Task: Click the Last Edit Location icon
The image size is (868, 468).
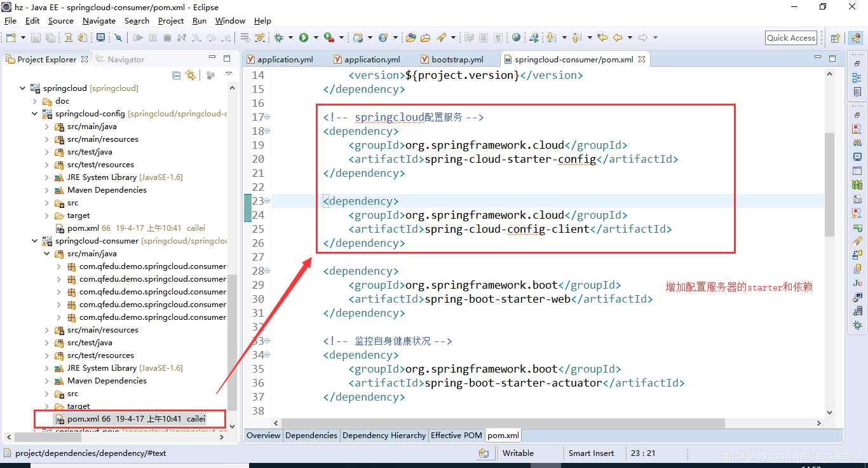Action: tap(602, 38)
